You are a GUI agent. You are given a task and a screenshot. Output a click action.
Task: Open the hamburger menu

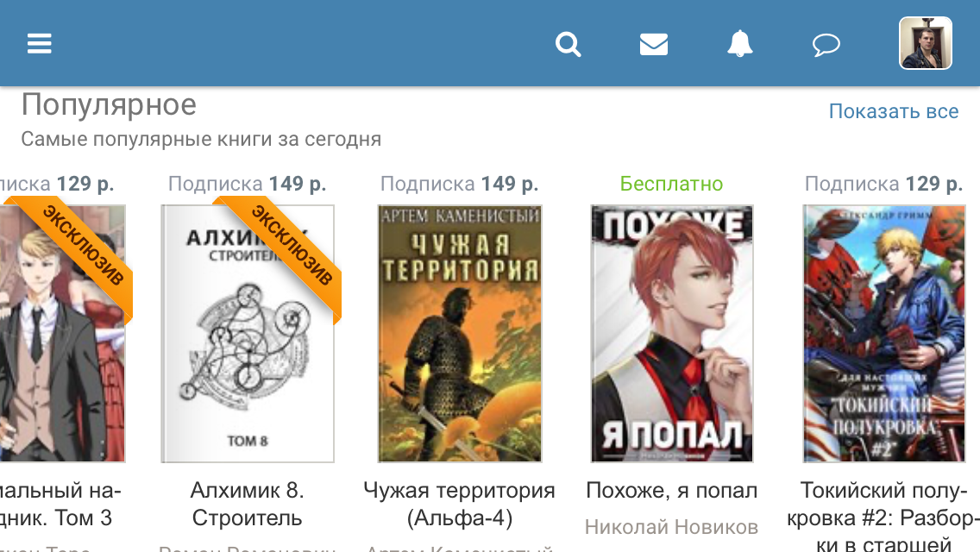pyautogui.click(x=40, y=44)
